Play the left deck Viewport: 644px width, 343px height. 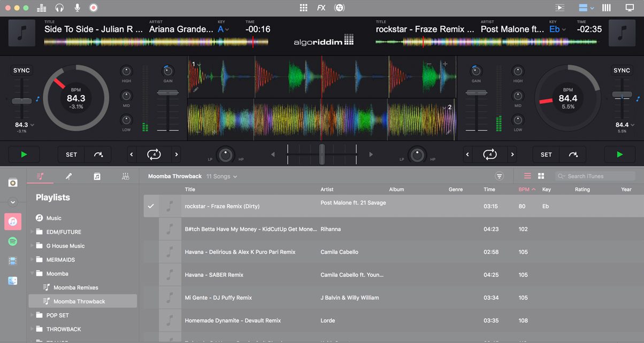tap(24, 154)
